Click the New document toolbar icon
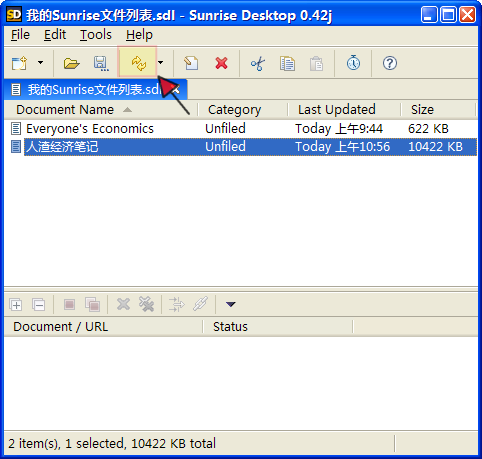The width and height of the screenshot is (482, 459). point(191,63)
